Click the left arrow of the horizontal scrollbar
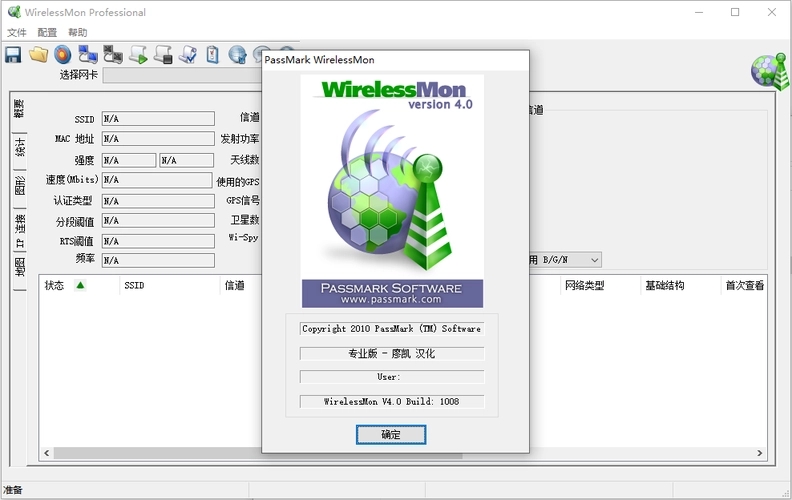792x500 pixels. [x=46, y=453]
